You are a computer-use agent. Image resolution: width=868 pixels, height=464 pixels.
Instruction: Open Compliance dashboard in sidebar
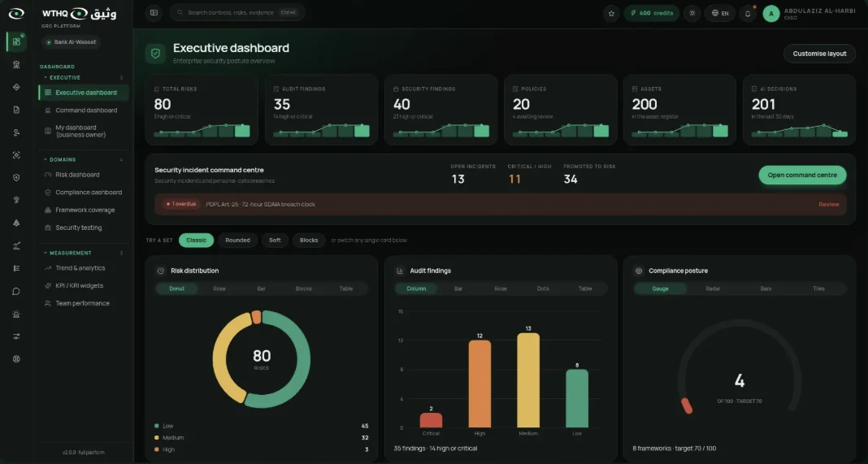coord(84,192)
